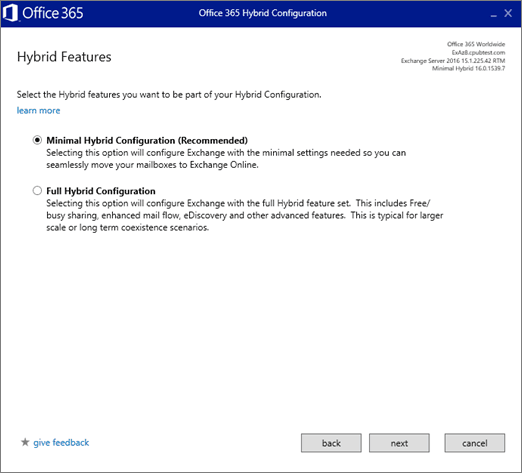Image resolution: width=522 pixels, height=473 pixels.
Task: Proceed with the next button
Action: (399, 443)
